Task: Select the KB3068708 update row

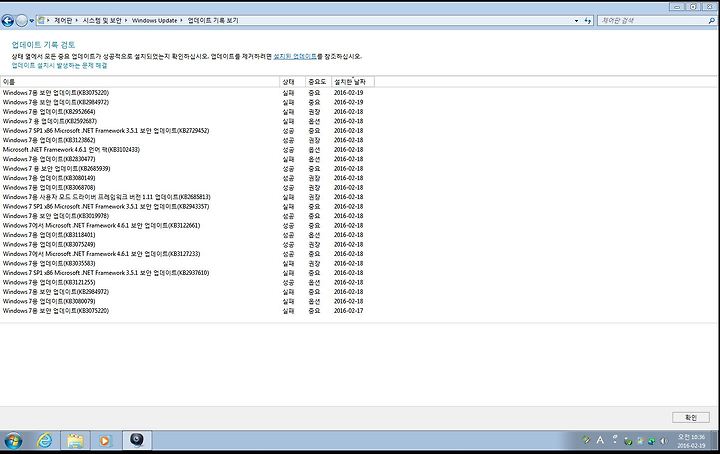Action: click(187, 188)
